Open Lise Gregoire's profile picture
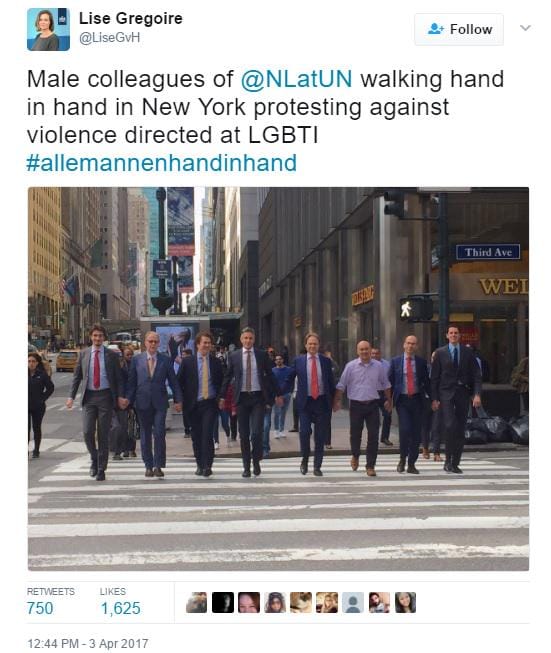This screenshot has width=551, height=653. pos(48,29)
